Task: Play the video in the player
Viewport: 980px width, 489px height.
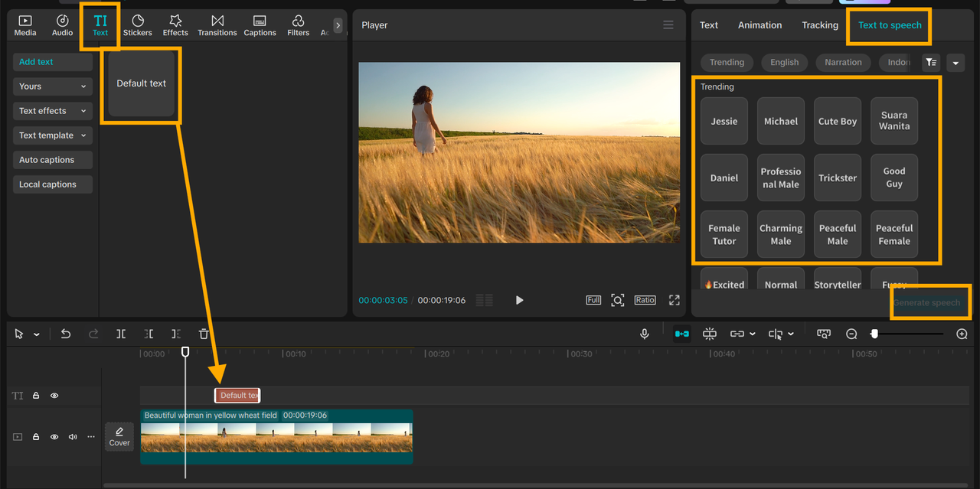Action: [519, 300]
